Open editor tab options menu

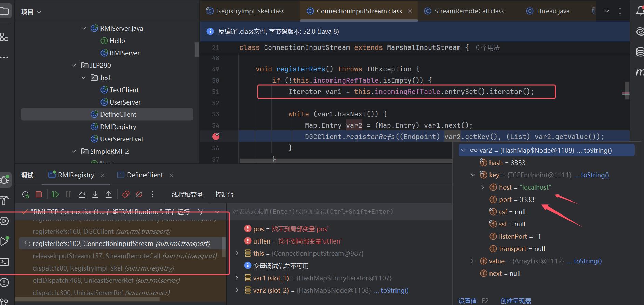(x=620, y=11)
